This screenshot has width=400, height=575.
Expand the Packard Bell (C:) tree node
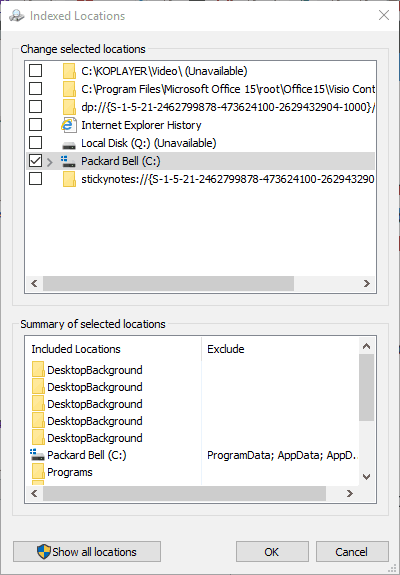(x=50, y=162)
